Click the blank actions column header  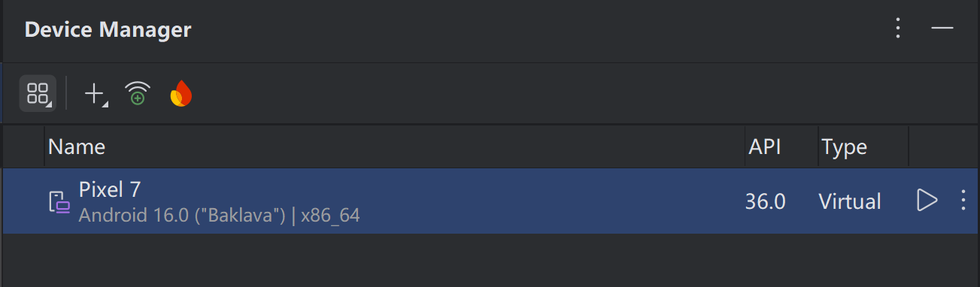click(943, 147)
